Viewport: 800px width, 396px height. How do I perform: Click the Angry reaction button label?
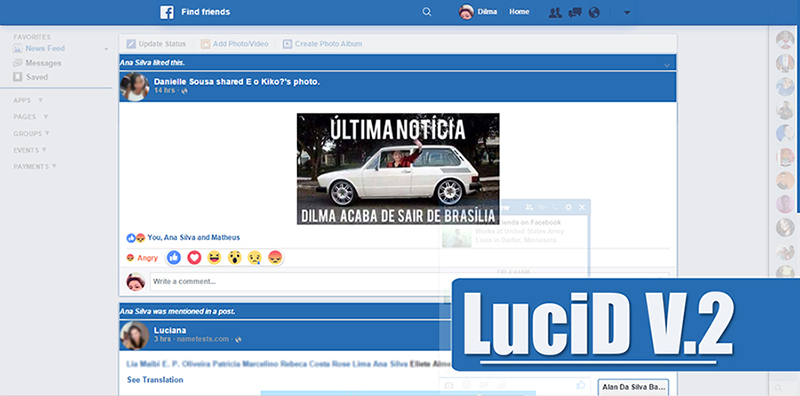(x=142, y=258)
